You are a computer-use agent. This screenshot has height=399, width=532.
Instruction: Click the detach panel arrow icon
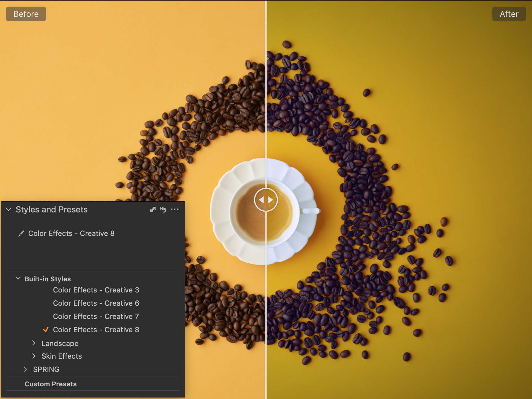[x=153, y=209]
